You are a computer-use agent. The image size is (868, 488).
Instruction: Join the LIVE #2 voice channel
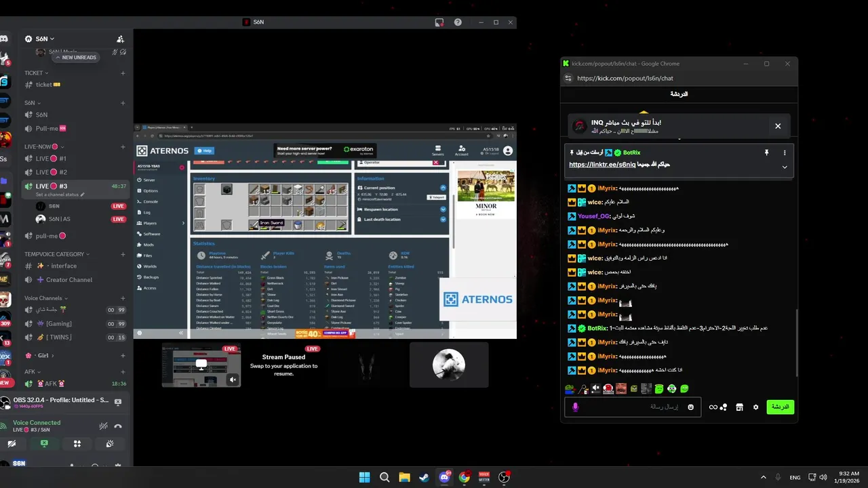coord(75,172)
